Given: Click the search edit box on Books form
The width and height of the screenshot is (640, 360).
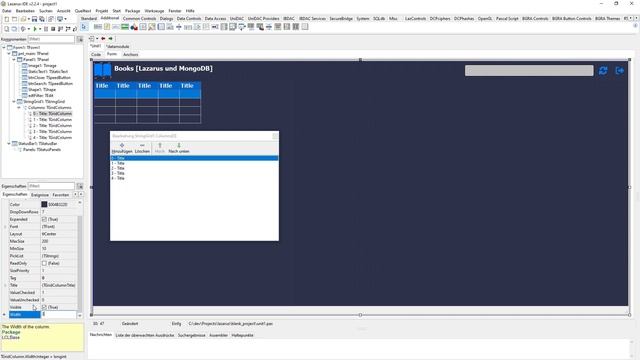Looking at the screenshot, I should tap(529, 71).
